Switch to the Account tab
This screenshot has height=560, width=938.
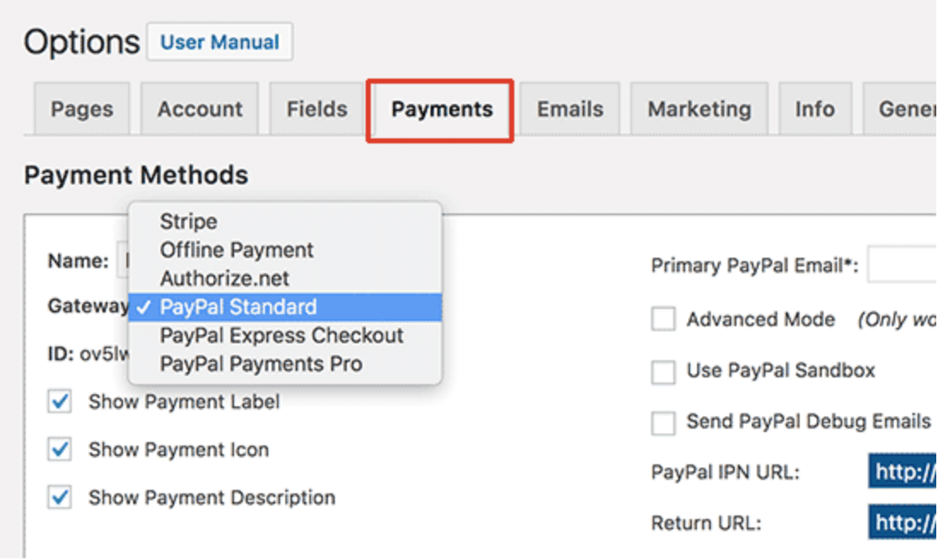click(200, 109)
